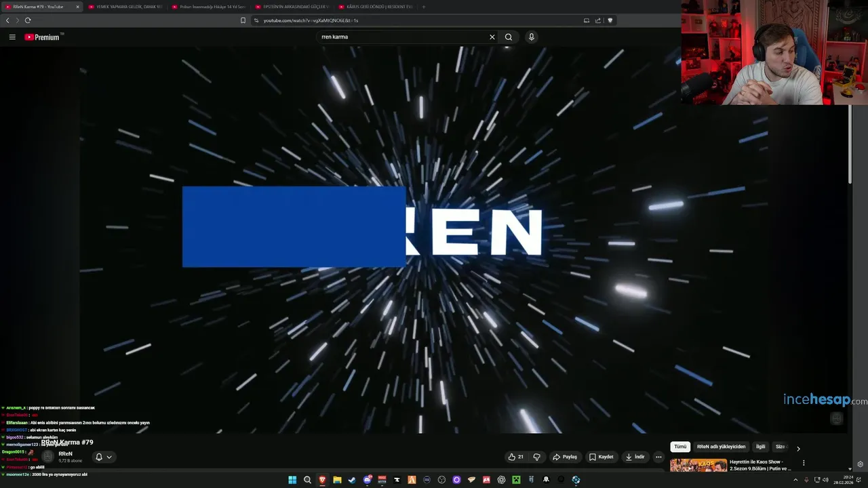Select the 'RReN adlı yükleyiciden' chip
Image resolution: width=868 pixels, height=488 pixels.
[721, 447]
